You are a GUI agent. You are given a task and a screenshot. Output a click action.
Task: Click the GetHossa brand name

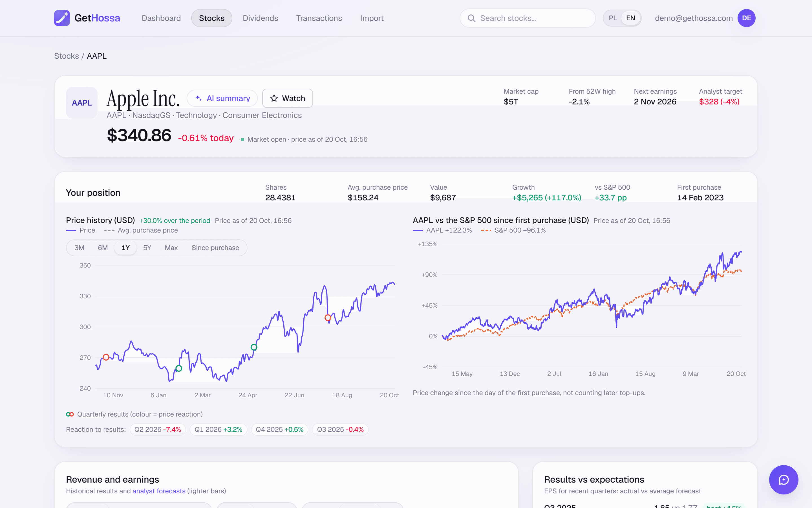pyautogui.click(x=97, y=18)
